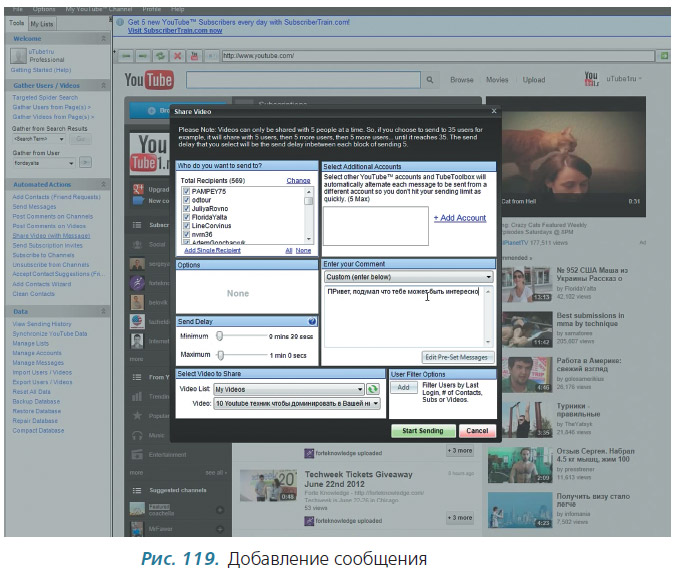676x572 pixels.
Task: Click the green Refresh page icon
Action: [160, 56]
